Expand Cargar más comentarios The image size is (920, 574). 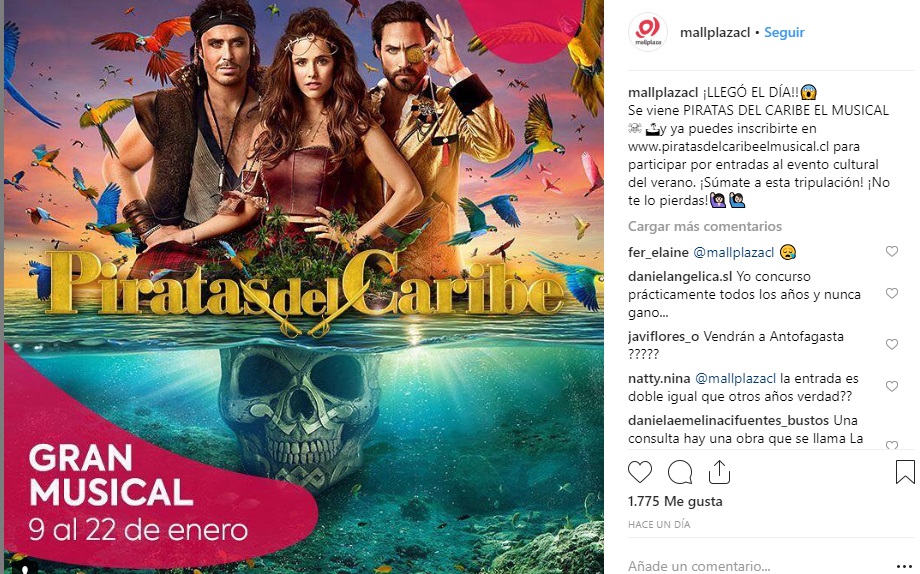tap(705, 226)
